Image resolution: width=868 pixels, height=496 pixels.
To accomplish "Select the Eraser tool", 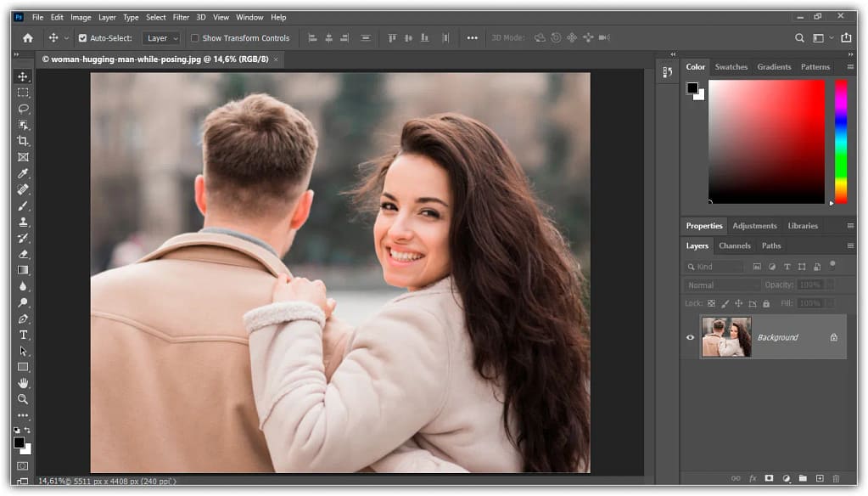I will (23, 255).
